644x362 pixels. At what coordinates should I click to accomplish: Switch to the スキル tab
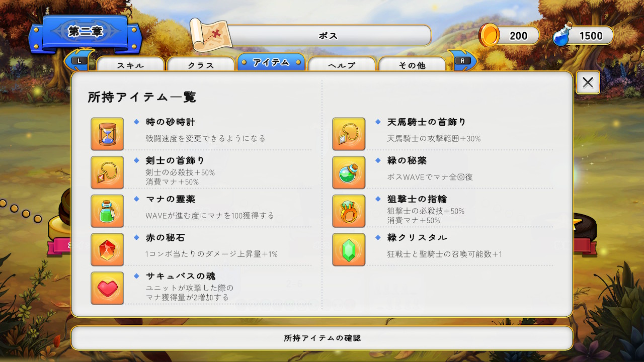(x=130, y=64)
